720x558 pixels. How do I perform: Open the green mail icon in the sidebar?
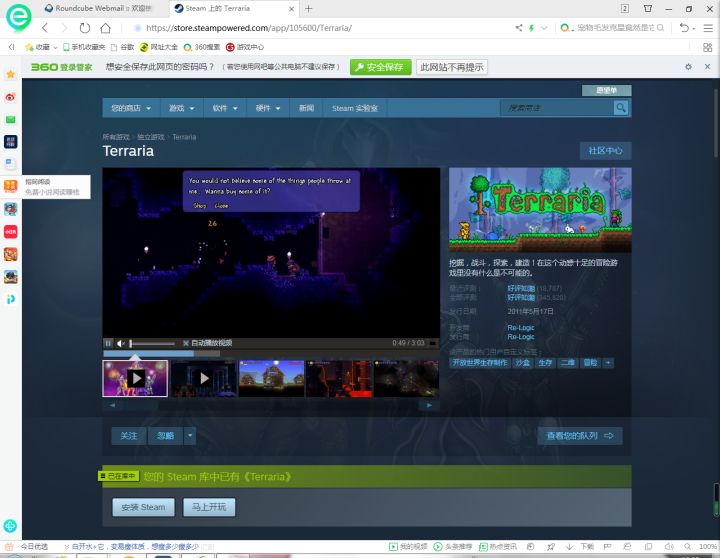tap(11, 119)
